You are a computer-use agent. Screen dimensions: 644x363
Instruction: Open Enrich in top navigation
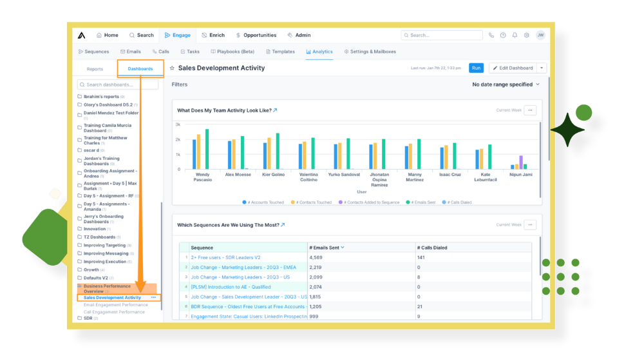click(x=213, y=35)
